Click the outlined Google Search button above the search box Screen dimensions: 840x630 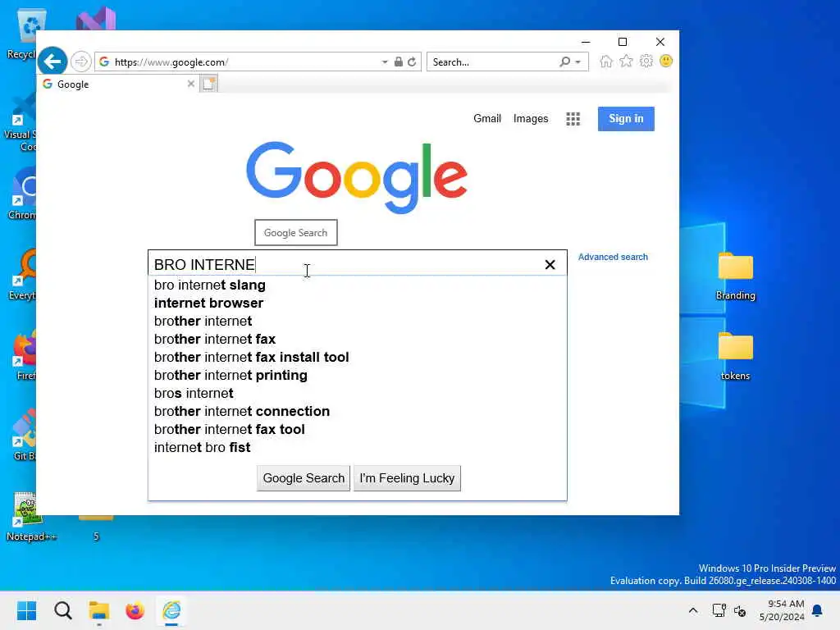point(295,232)
